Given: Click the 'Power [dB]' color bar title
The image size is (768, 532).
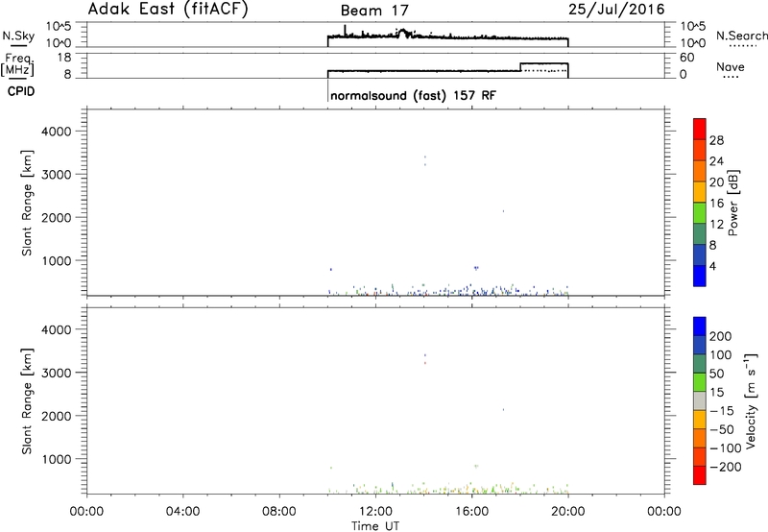Looking at the screenshot, I should tap(732, 203).
